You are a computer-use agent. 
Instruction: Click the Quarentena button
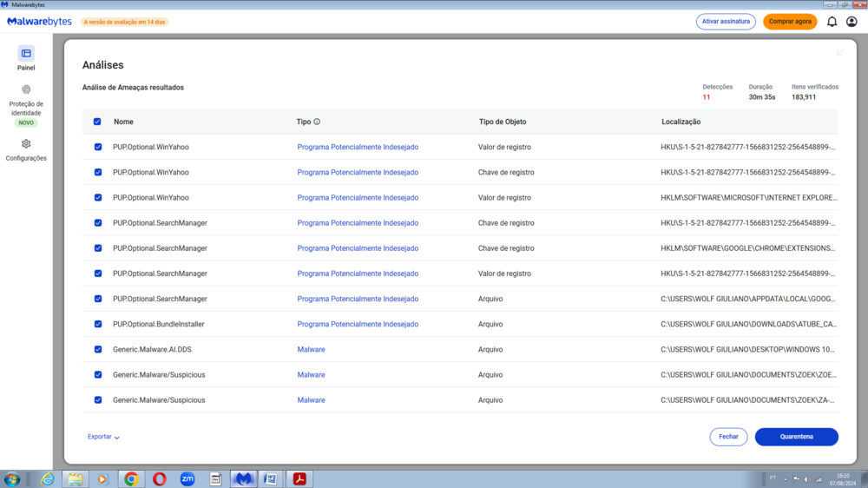click(x=796, y=437)
